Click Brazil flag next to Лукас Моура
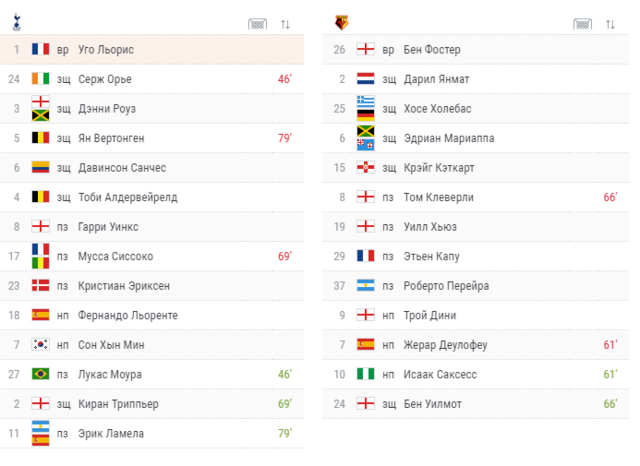The height and width of the screenshot is (466, 640). (40, 375)
